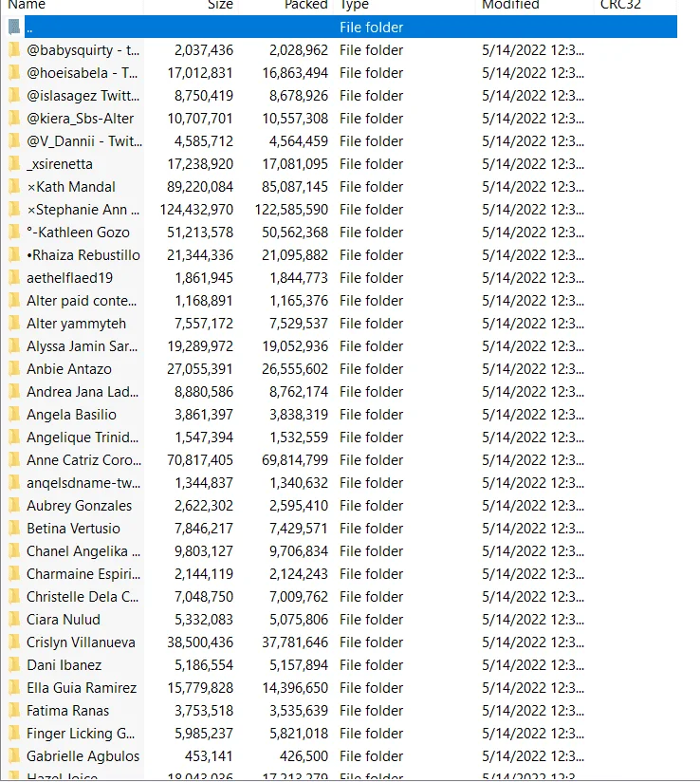Click folder icon of row sized 9,803,127
The width and height of the screenshot is (700, 782).
[14, 551]
